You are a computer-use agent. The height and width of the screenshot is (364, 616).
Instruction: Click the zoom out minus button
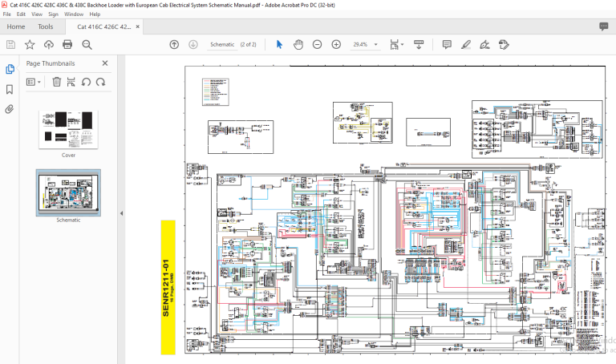pyautogui.click(x=317, y=44)
